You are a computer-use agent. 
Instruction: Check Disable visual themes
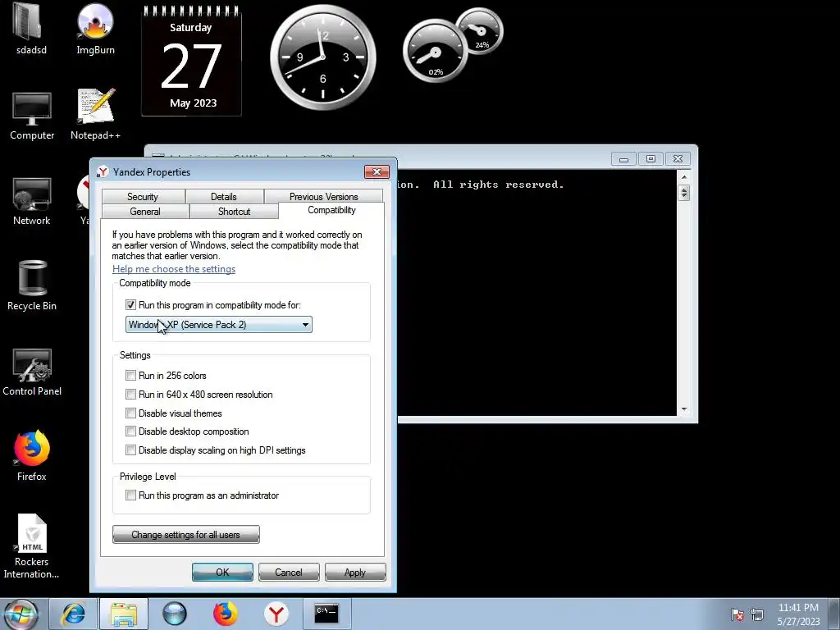coord(130,413)
